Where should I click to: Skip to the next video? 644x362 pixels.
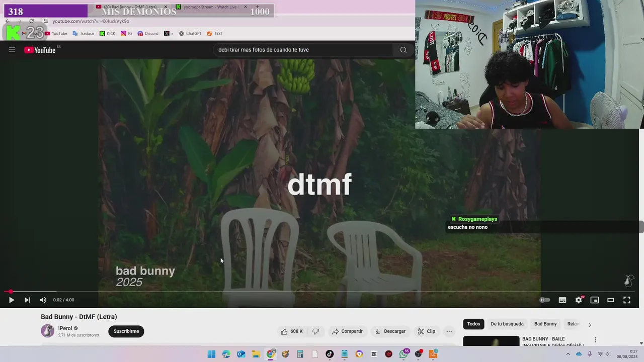click(27, 300)
